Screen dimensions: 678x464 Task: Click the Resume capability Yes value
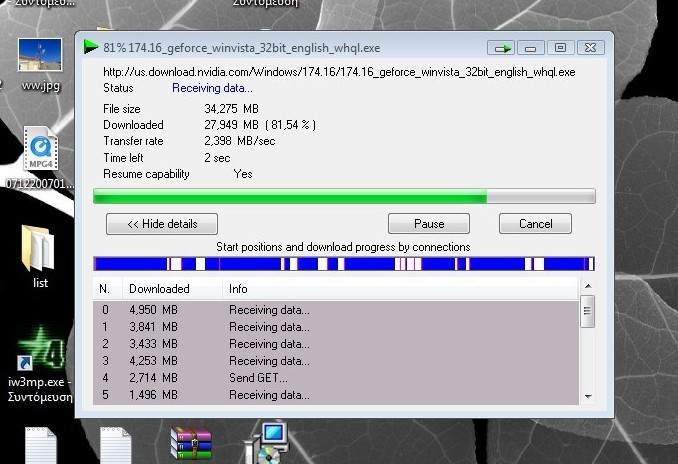pyautogui.click(x=243, y=174)
